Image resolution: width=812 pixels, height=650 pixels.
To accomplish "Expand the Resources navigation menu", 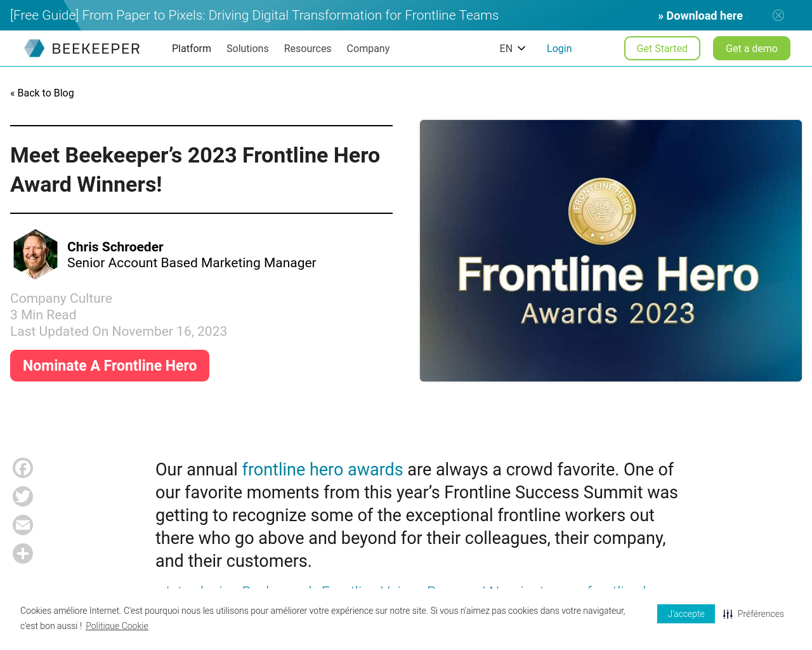I will (308, 48).
